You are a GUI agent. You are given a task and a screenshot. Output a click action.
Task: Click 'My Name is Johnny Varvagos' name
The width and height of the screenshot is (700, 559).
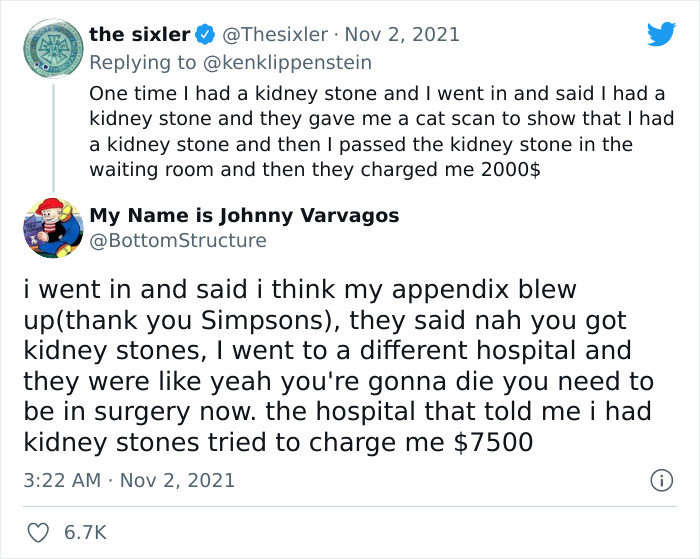(x=244, y=216)
